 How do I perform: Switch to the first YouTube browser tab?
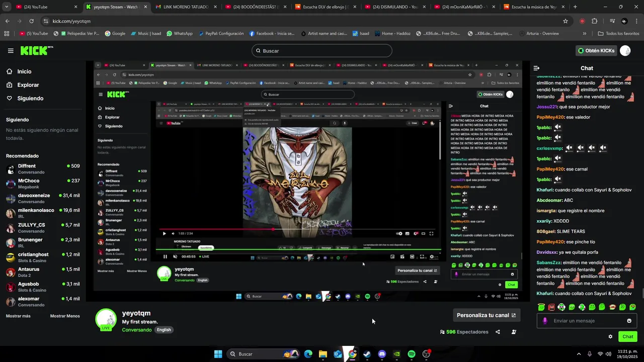click(46, 7)
